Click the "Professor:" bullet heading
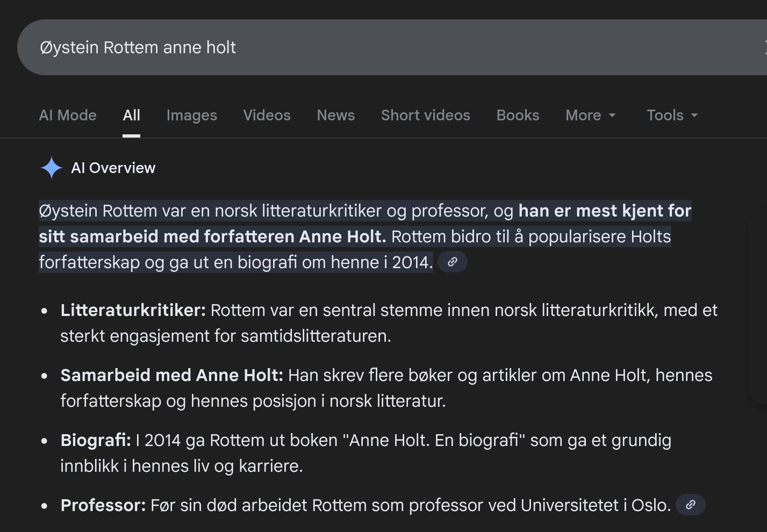Screen dimensions: 767x532 (x=103, y=505)
